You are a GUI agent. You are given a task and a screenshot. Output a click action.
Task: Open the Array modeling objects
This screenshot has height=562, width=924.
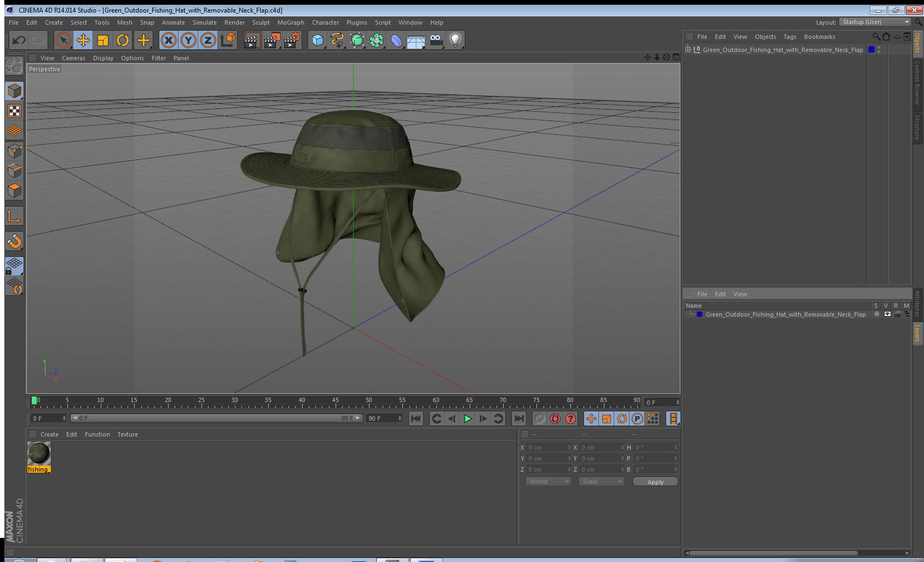pos(377,40)
